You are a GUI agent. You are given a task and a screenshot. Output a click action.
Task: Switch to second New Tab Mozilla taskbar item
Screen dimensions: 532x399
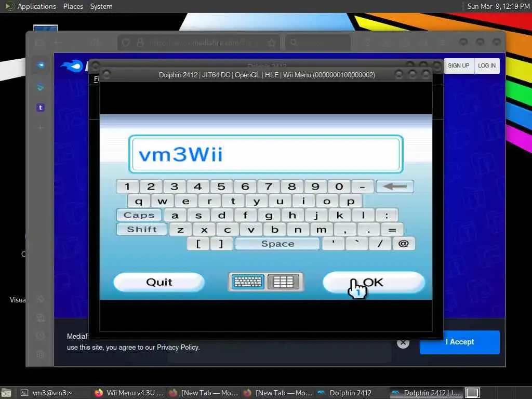278,393
